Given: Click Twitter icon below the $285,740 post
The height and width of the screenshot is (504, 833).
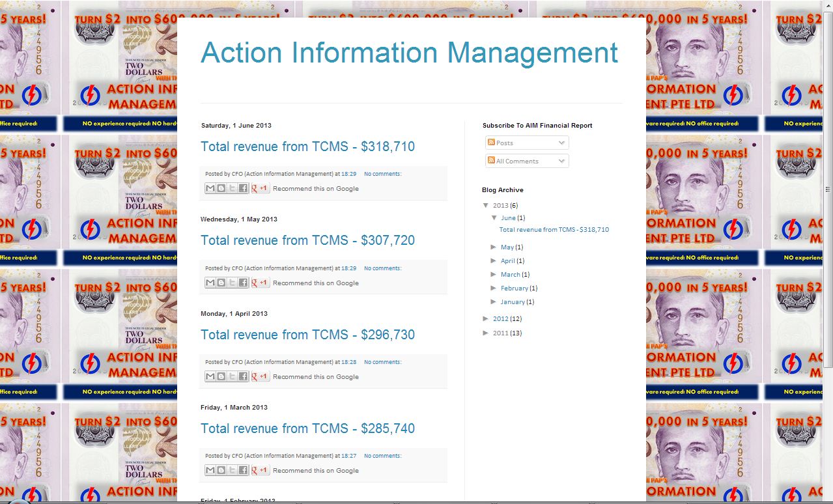Looking at the screenshot, I should coord(232,470).
